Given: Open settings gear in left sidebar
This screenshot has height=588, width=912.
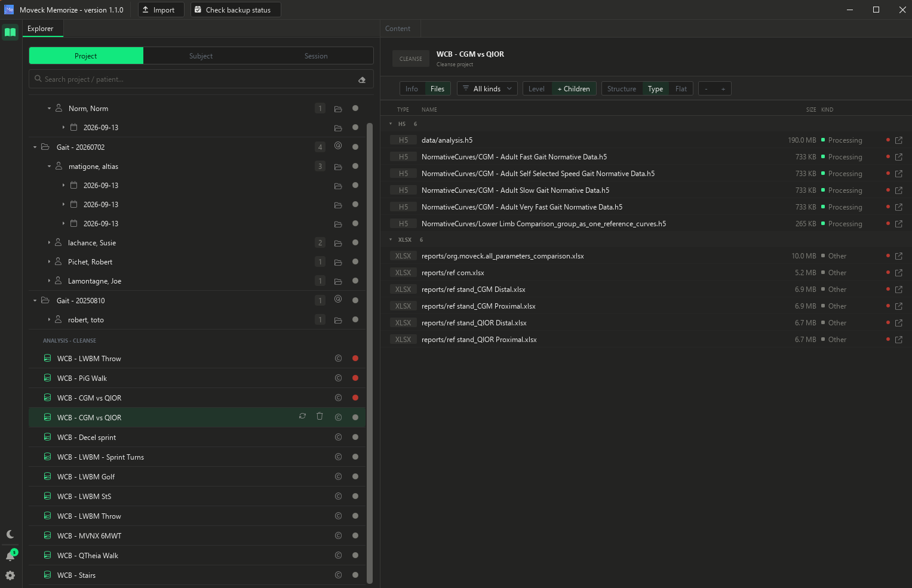Looking at the screenshot, I should tap(10, 575).
